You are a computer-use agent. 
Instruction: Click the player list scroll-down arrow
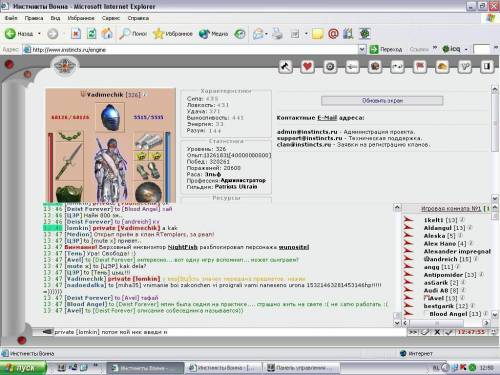(495, 314)
